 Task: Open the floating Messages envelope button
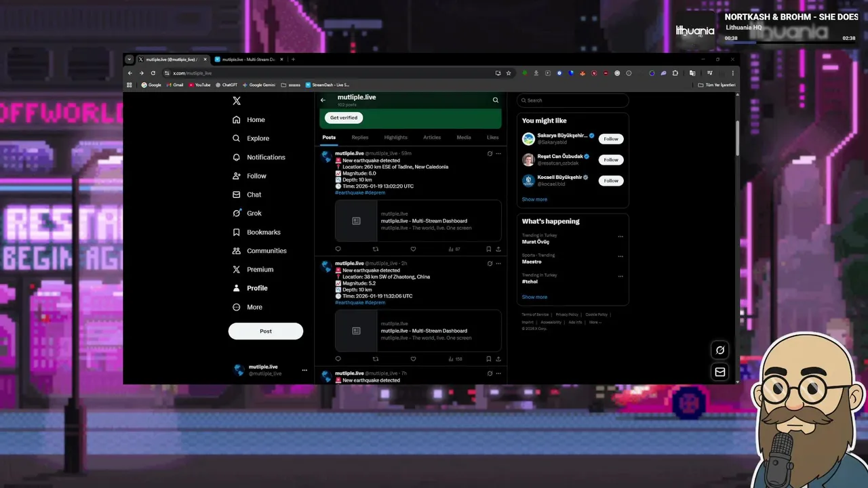coord(720,372)
